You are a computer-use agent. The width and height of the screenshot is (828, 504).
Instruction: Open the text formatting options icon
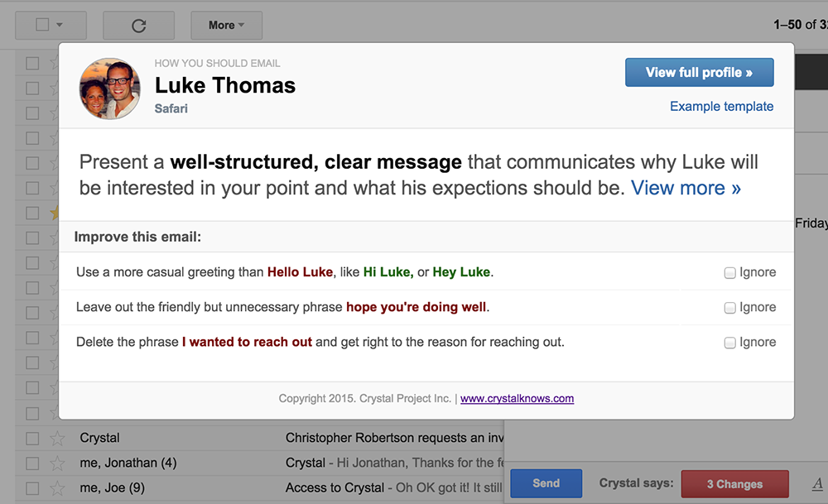pyautogui.click(x=817, y=483)
